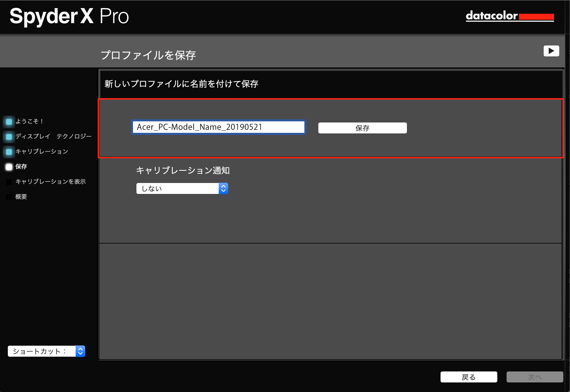The height and width of the screenshot is (392, 570).
Task: Select ようこそ！ in the sidebar
Action: point(29,121)
